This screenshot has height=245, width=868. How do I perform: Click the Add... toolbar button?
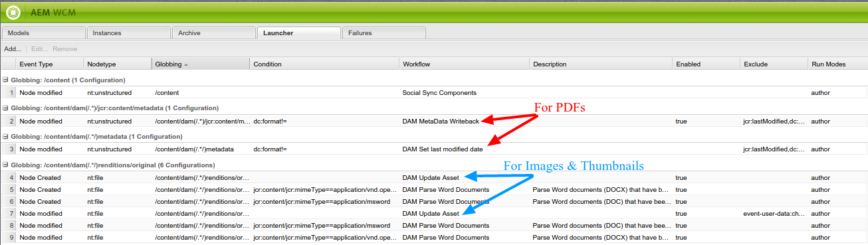[13, 48]
